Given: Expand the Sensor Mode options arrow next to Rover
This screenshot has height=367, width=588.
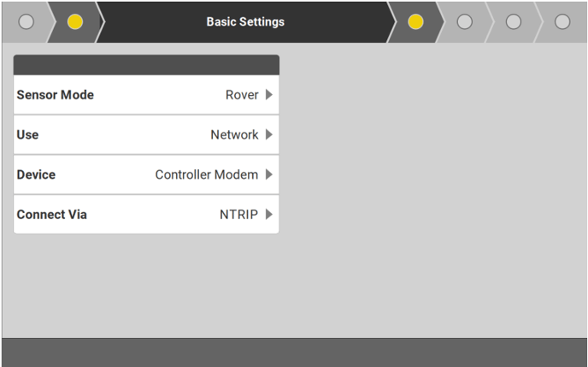Looking at the screenshot, I should [269, 95].
